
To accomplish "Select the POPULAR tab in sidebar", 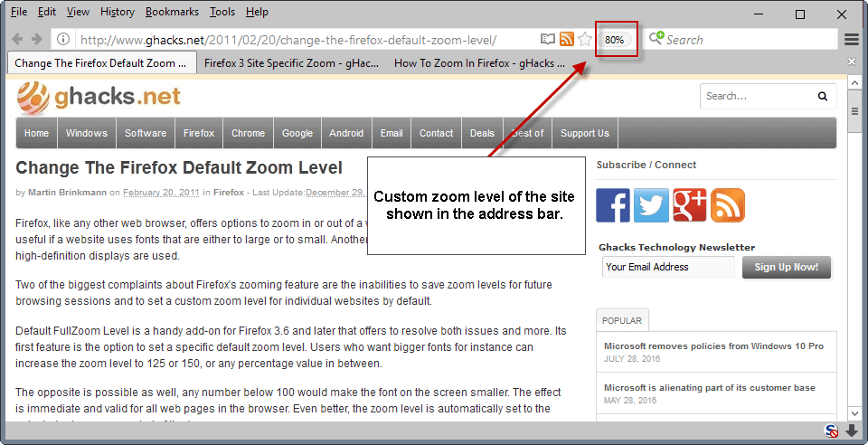I will pos(622,320).
